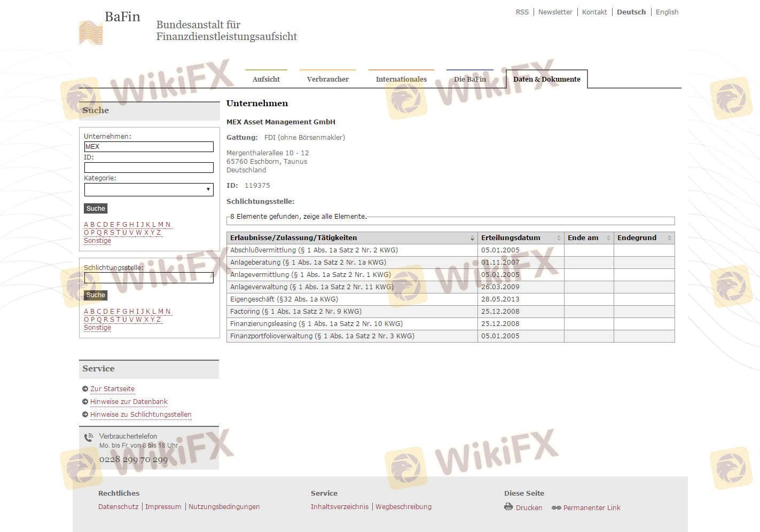The image size is (760, 532).
Task: Open the Kategorie dropdown list
Action: [x=149, y=189]
